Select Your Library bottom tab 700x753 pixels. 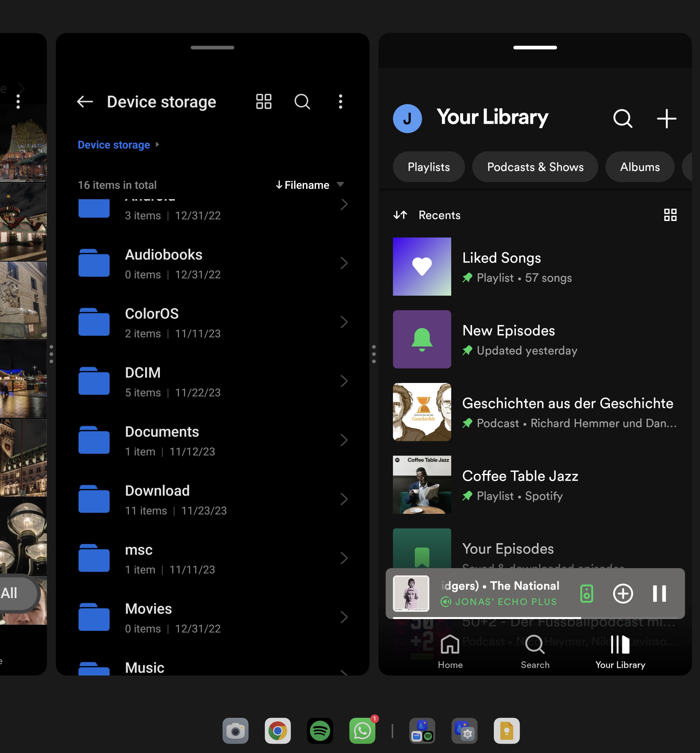click(620, 652)
